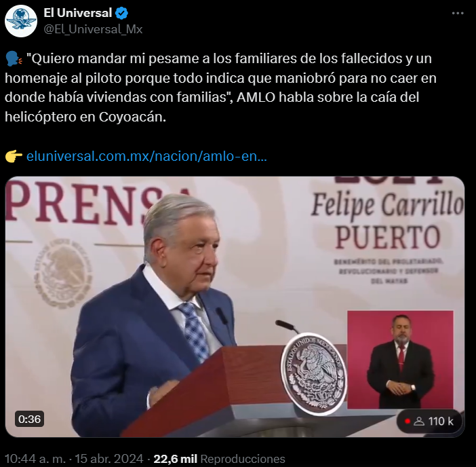This screenshot has width=476, height=467.
Task: Click the pointing hand emoji
Action: pos(14,157)
